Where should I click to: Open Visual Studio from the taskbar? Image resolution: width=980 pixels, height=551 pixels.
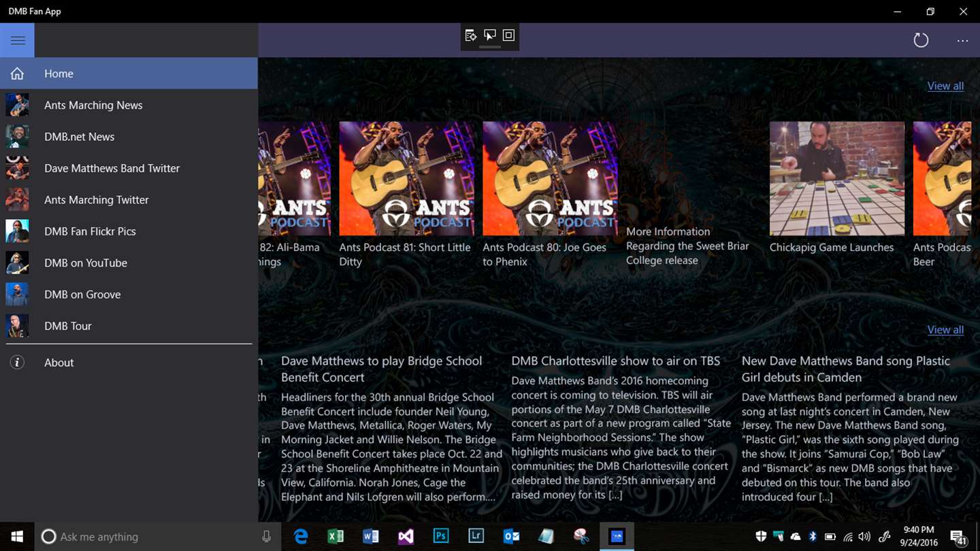[x=406, y=537]
